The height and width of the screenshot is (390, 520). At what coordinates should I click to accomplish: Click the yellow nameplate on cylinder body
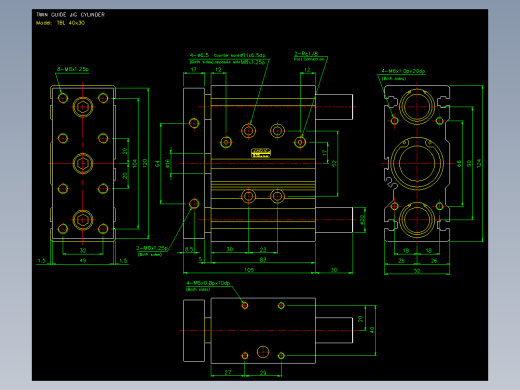(261, 153)
